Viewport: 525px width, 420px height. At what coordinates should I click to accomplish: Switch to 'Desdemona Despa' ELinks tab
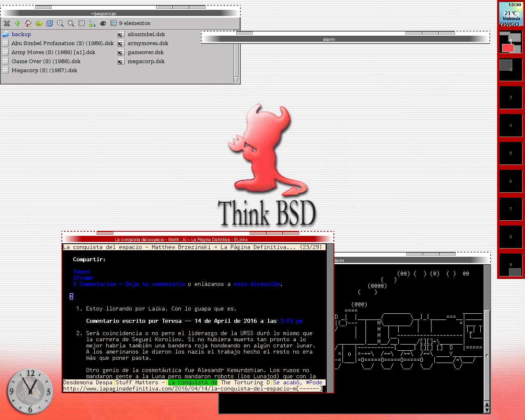tap(88, 383)
